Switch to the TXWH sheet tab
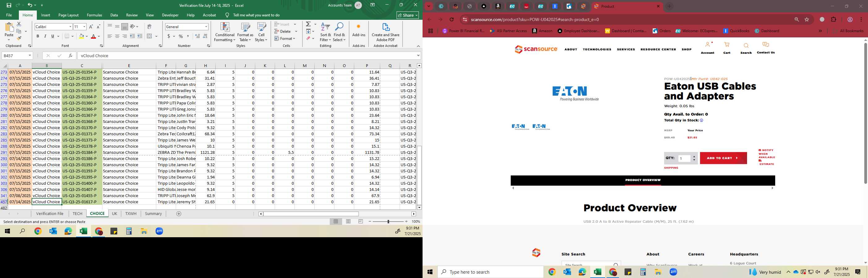This screenshot has height=278, width=868. (131, 214)
